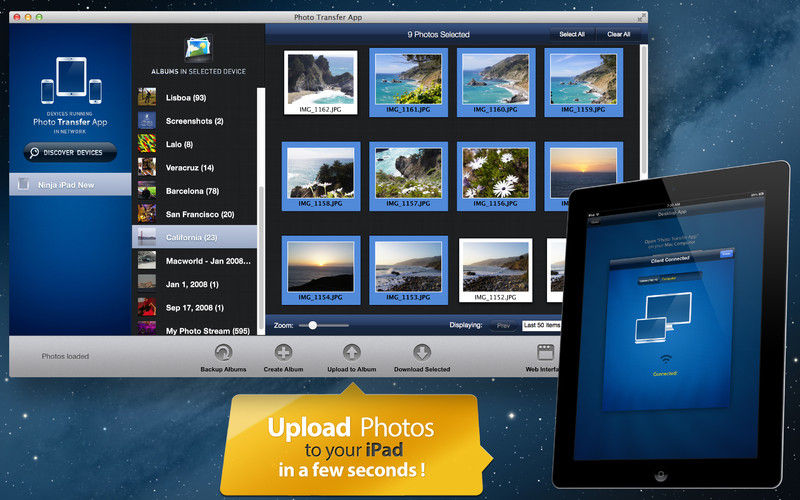This screenshot has height=500, width=800.
Task: Select photo IMG_1152.JPG thumbnail
Action: 495,270
